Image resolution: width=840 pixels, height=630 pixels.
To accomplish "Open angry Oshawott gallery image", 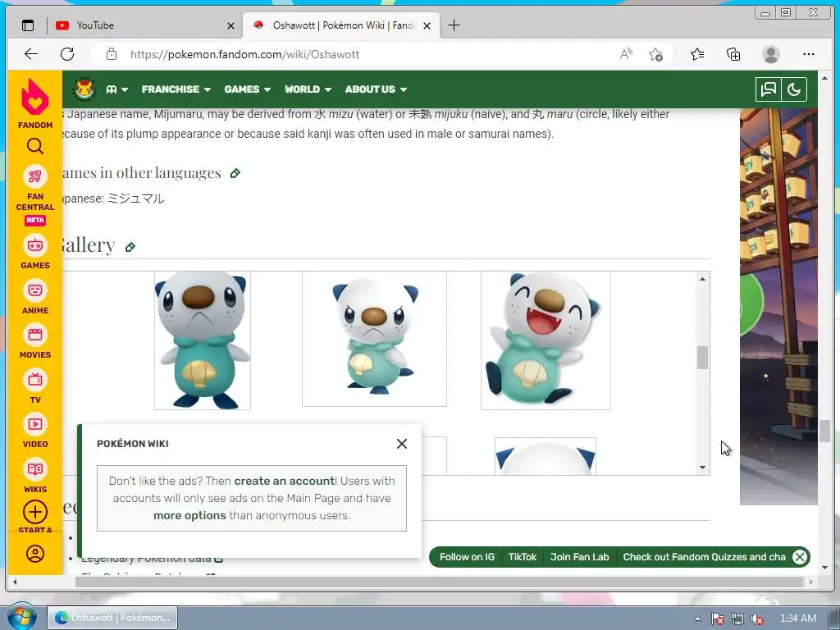I will click(374, 339).
